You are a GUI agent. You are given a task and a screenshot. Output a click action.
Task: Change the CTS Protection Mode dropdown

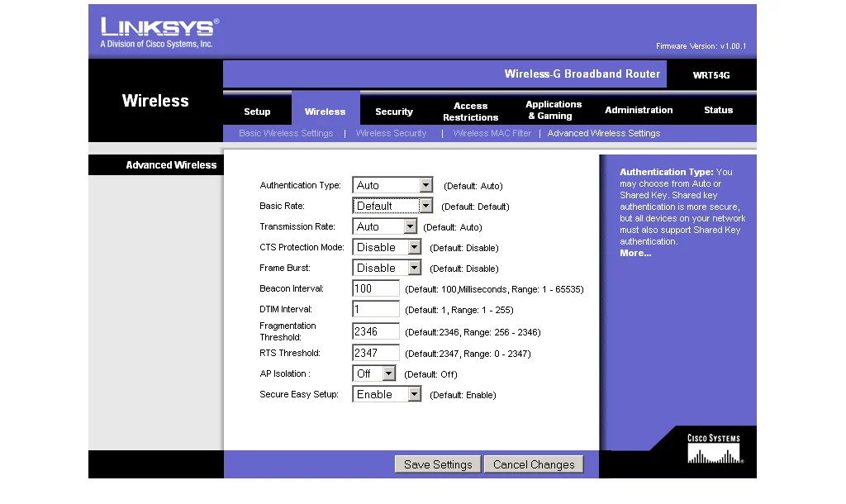pos(387,247)
